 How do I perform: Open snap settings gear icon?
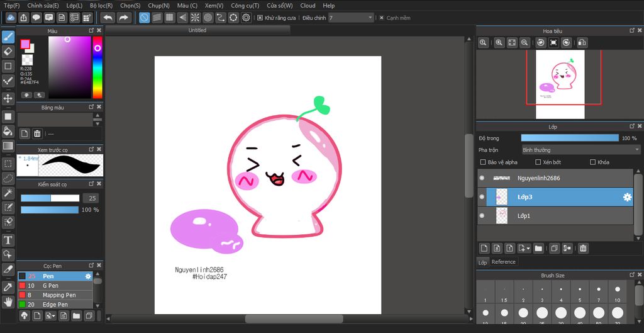tap(246, 18)
